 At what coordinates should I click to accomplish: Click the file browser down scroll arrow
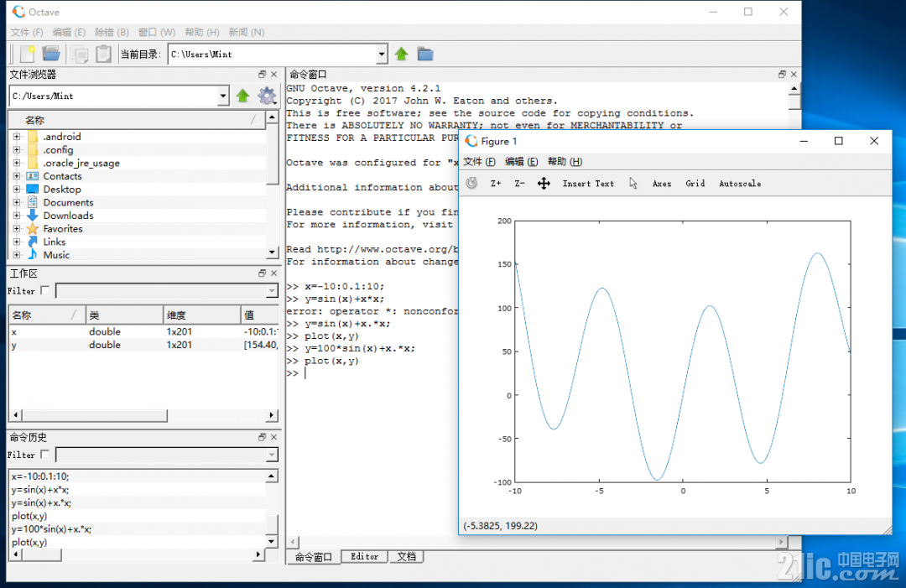click(272, 252)
